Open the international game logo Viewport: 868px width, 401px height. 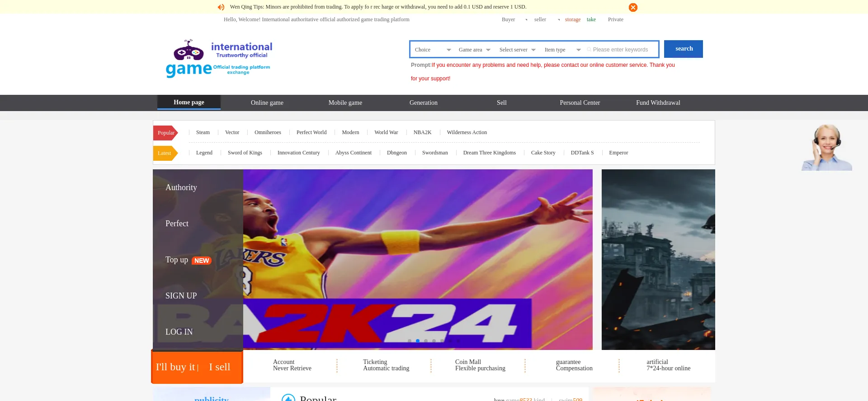click(x=219, y=59)
